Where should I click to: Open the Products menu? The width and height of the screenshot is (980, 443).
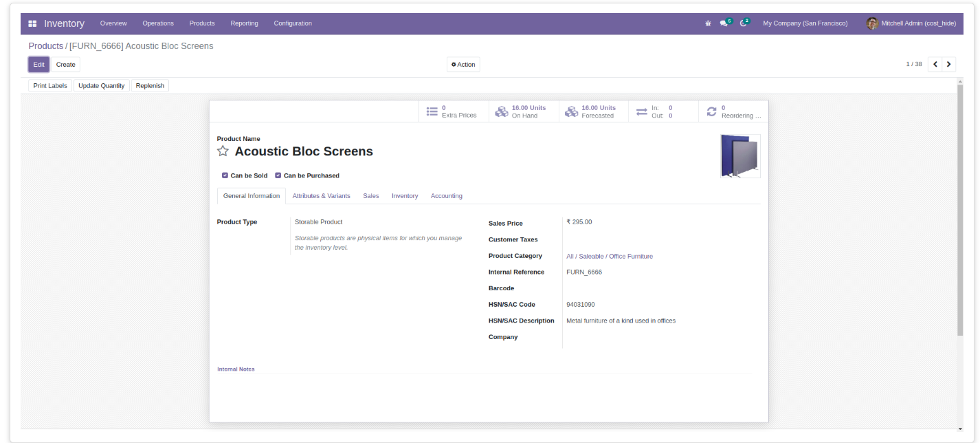(202, 23)
